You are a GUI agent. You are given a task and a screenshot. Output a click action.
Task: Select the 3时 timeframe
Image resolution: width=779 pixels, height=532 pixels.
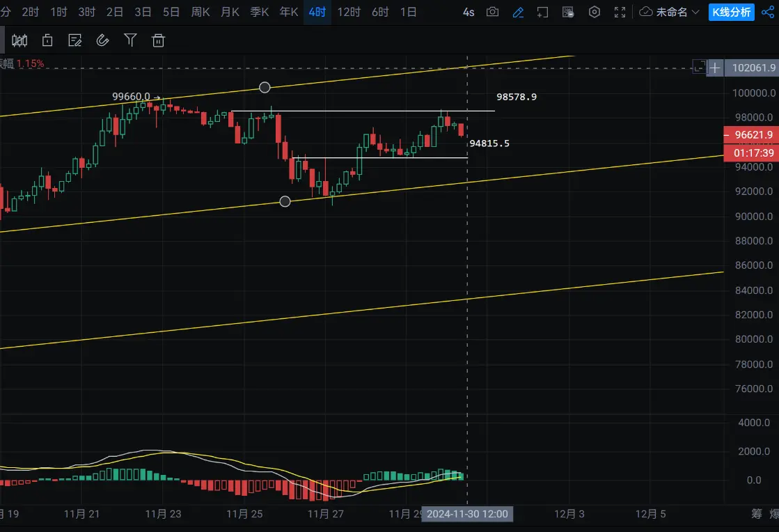[x=86, y=12]
